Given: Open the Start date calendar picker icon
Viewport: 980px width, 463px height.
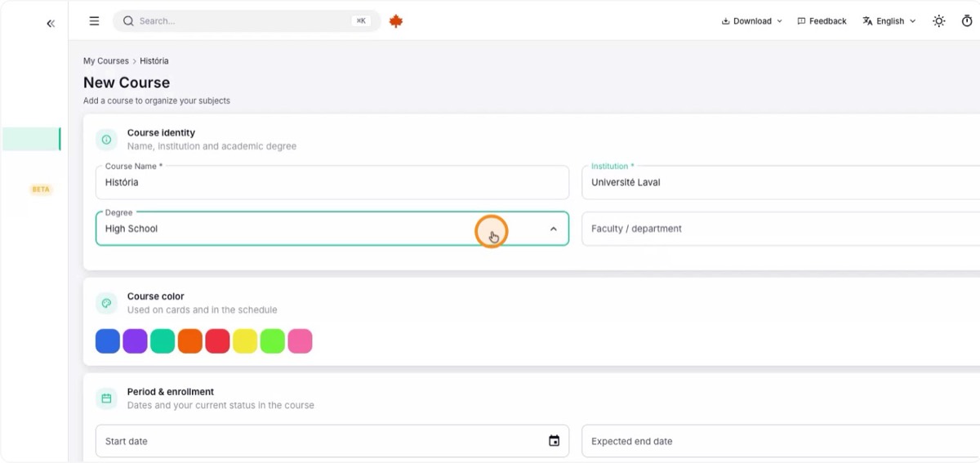Looking at the screenshot, I should (554, 441).
